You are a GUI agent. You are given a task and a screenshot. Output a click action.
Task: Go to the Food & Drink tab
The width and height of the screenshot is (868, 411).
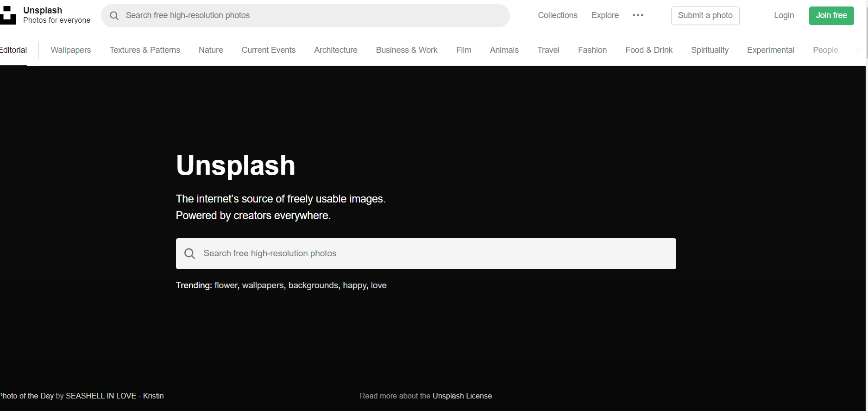[648, 50]
